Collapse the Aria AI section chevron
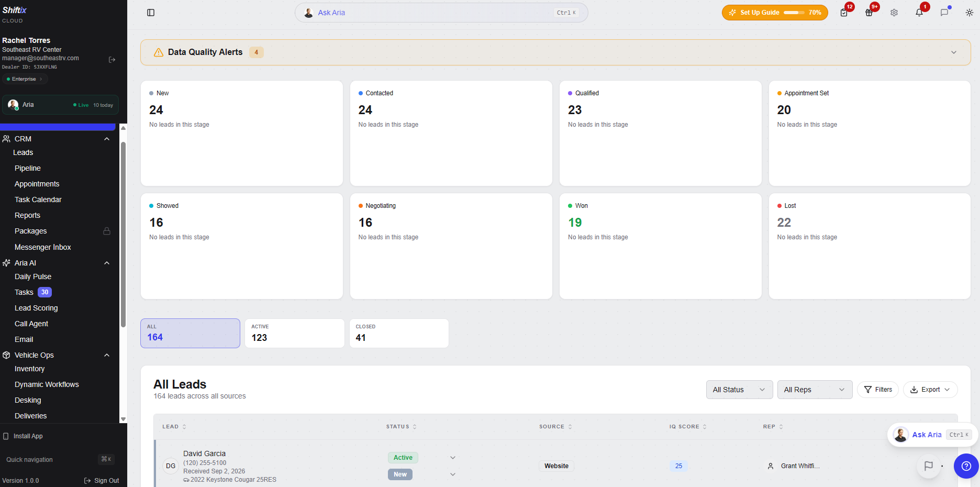Screen dimensions: 980x487 click(x=107, y=263)
